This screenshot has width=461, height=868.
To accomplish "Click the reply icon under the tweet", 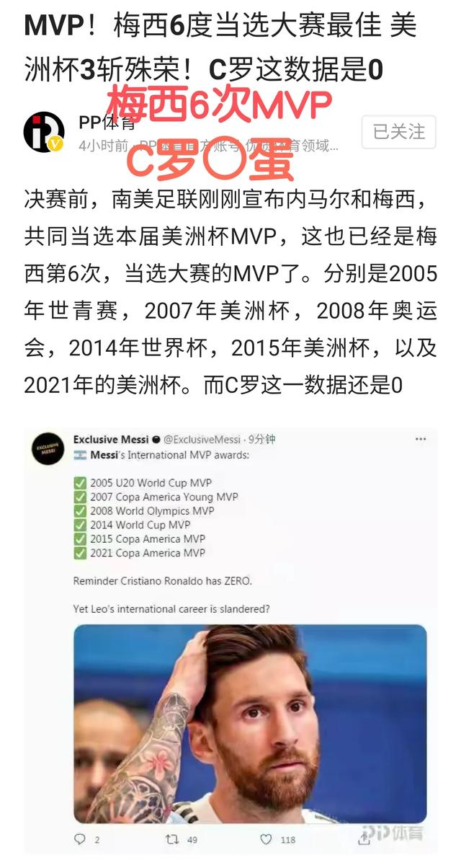I will (79, 838).
